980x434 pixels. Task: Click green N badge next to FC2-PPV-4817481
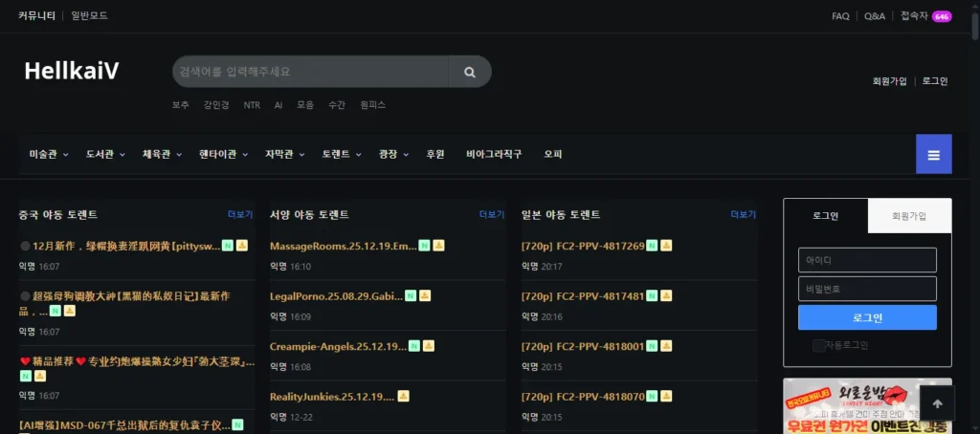[x=652, y=295]
